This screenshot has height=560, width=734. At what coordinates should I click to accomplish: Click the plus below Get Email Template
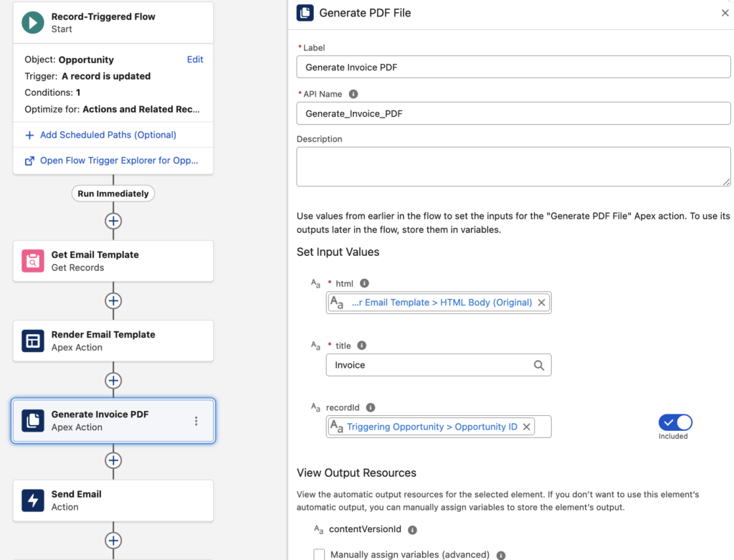pos(113,301)
